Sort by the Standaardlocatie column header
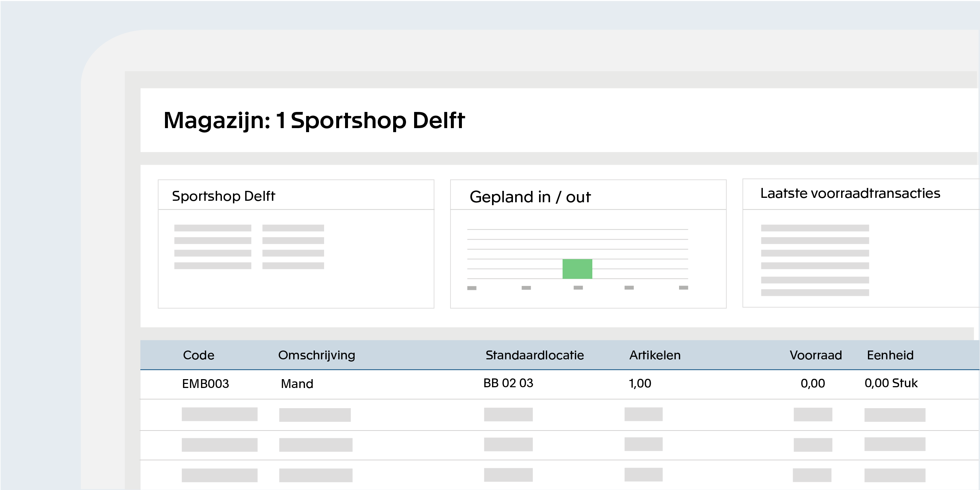Screen dimensions: 980x490 click(535, 355)
